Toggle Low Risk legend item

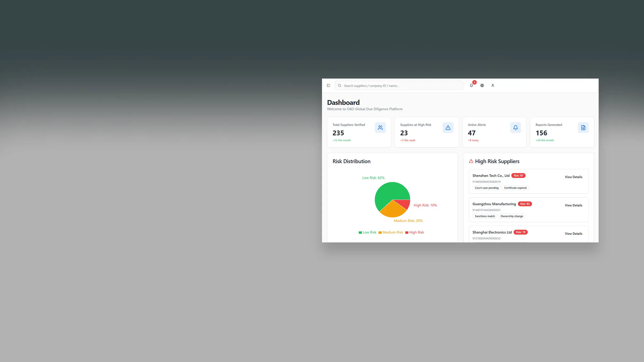[x=367, y=232]
